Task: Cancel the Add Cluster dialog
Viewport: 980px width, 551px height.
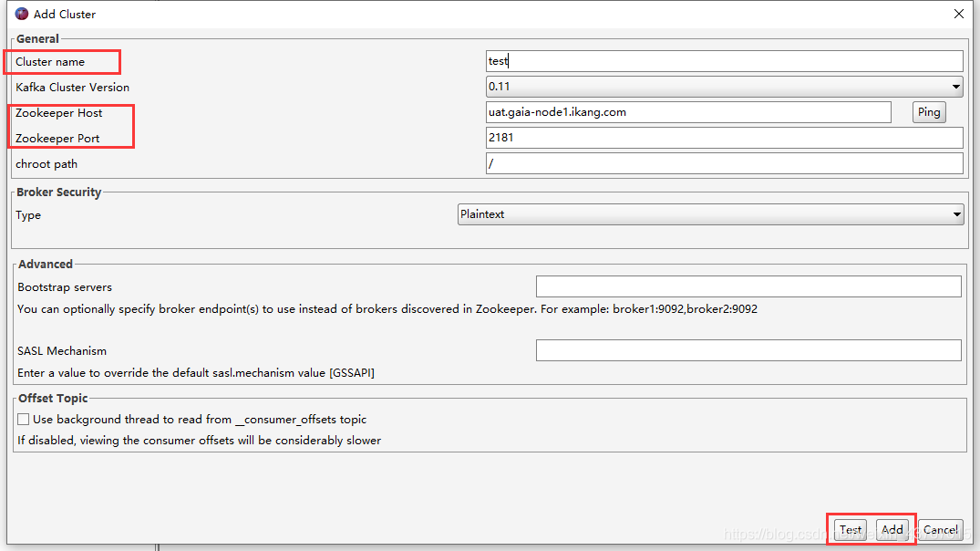Action: click(x=941, y=530)
